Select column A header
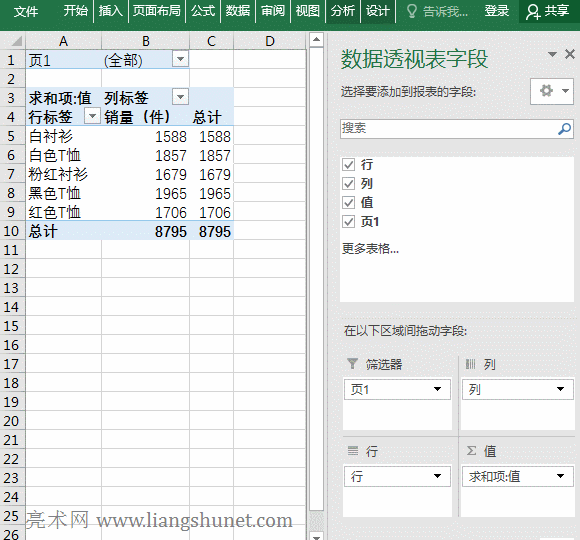 (x=63, y=41)
